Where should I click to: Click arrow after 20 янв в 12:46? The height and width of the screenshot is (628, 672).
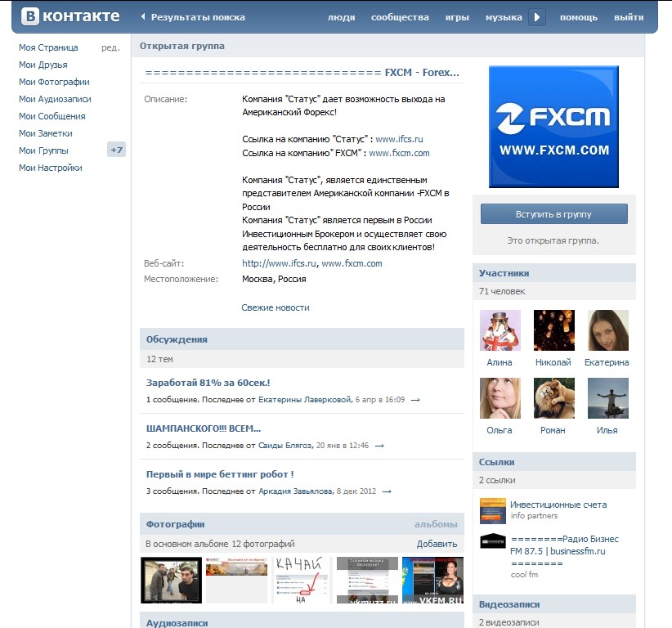(x=379, y=446)
